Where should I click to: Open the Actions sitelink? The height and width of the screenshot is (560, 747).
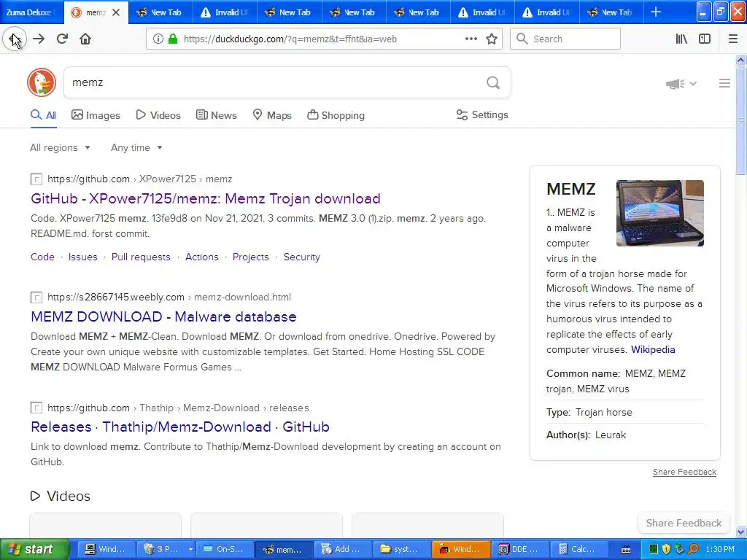pos(202,257)
